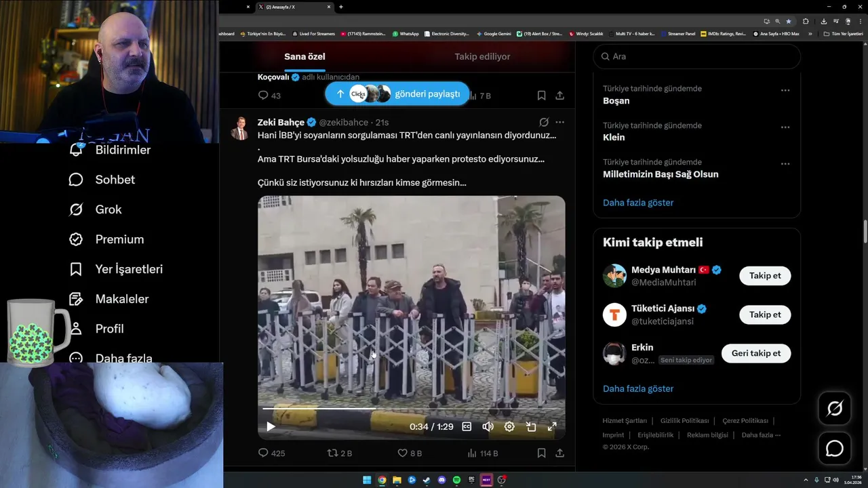This screenshot has width=868, height=488.
Task: Show new posts via gönderi paylaştı pill
Action: pyautogui.click(x=397, y=94)
